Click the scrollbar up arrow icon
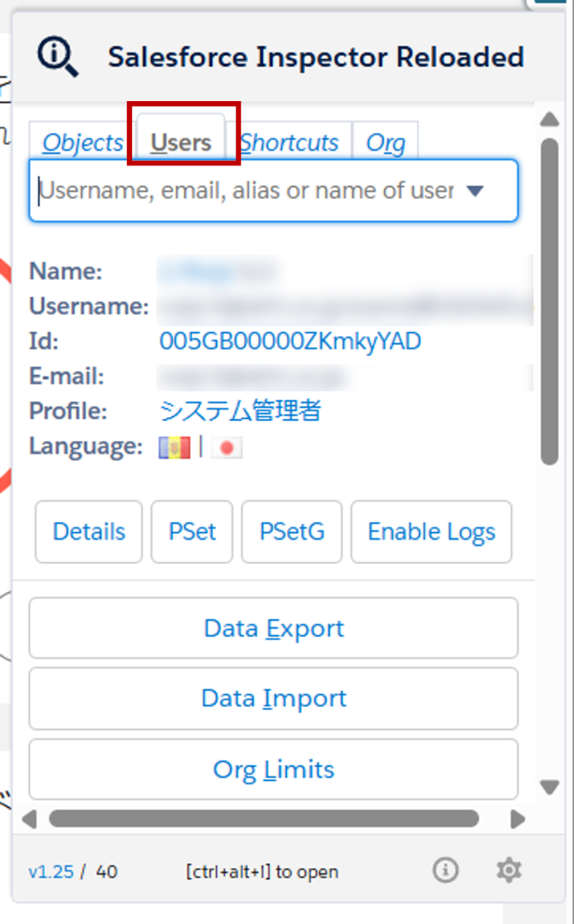The image size is (574, 924). tap(550, 119)
